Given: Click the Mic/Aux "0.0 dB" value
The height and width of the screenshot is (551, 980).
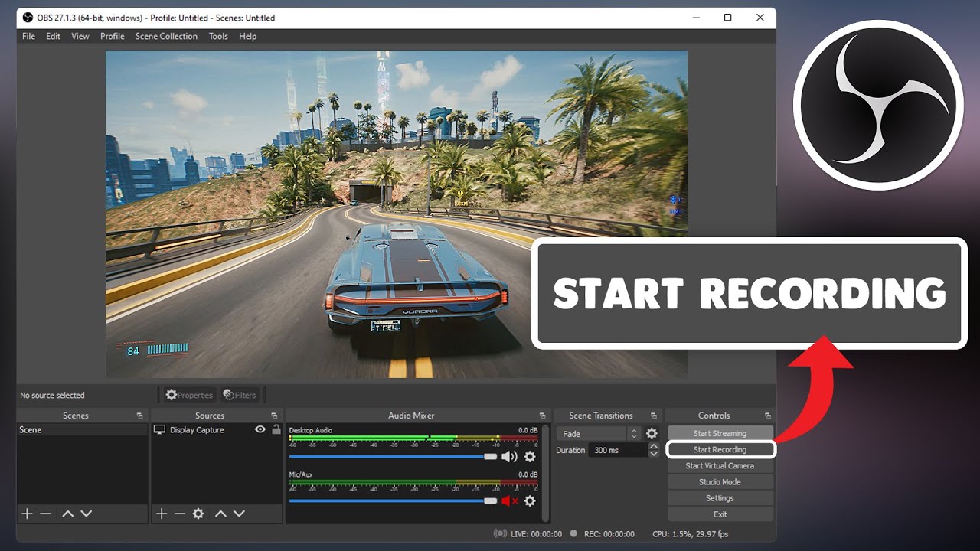Looking at the screenshot, I should tap(528, 474).
